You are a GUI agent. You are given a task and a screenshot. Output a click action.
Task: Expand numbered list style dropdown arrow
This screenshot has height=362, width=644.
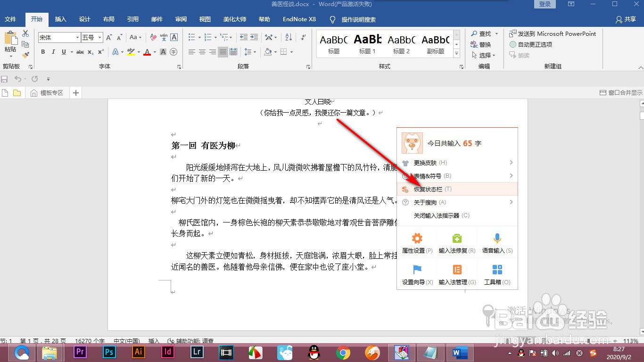click(x=215, y=37)
